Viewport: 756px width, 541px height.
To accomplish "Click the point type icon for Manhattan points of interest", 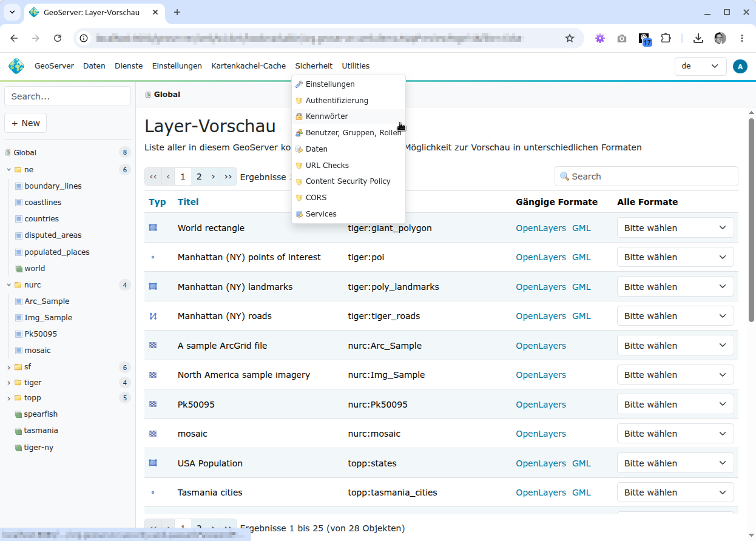I will click(x=153, y=257).
